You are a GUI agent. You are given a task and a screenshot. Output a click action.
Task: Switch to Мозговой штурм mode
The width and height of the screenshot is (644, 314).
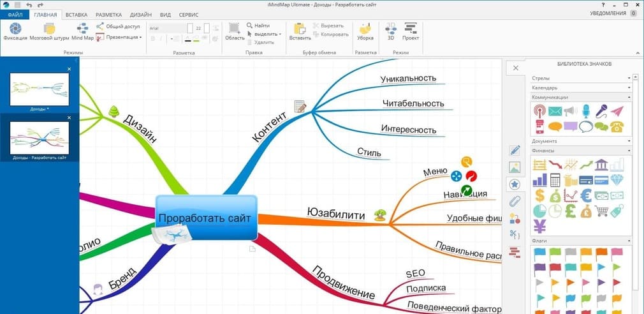click(x=49, y=32)
